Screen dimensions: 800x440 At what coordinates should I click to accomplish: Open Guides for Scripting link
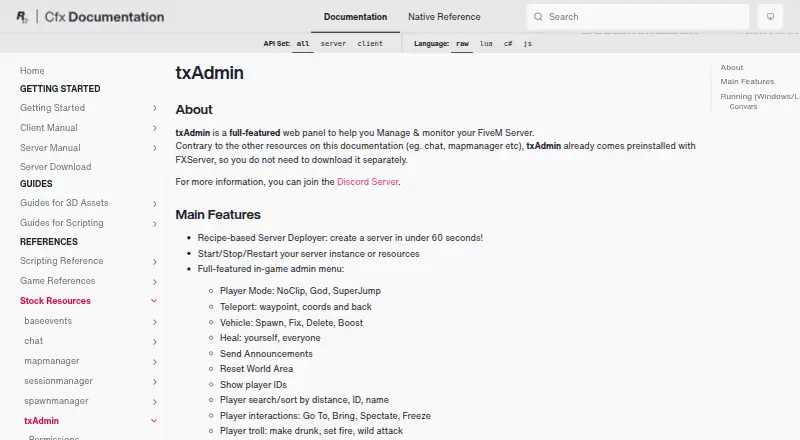coord(62,223)
